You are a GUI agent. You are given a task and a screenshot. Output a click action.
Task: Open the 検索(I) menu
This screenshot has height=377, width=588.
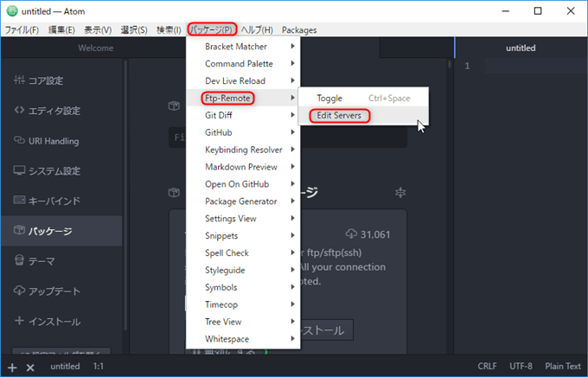click(x=169, y=29)
